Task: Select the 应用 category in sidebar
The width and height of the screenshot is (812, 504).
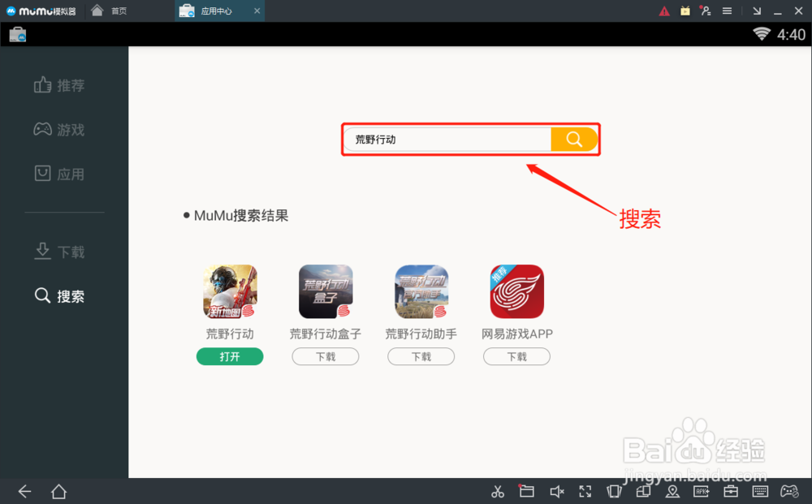Action: 59,174
